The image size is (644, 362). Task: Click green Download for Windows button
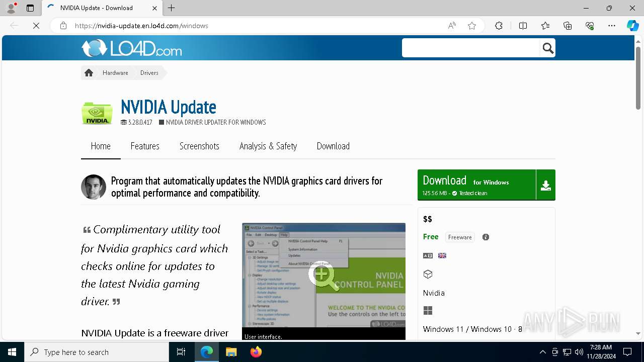pos(476,185)
